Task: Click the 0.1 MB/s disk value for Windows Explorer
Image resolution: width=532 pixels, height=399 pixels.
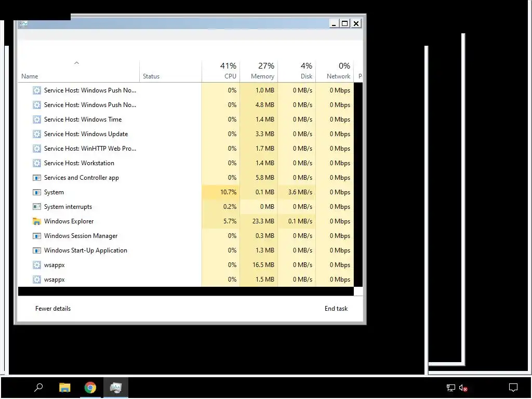Action: (300, 221)
